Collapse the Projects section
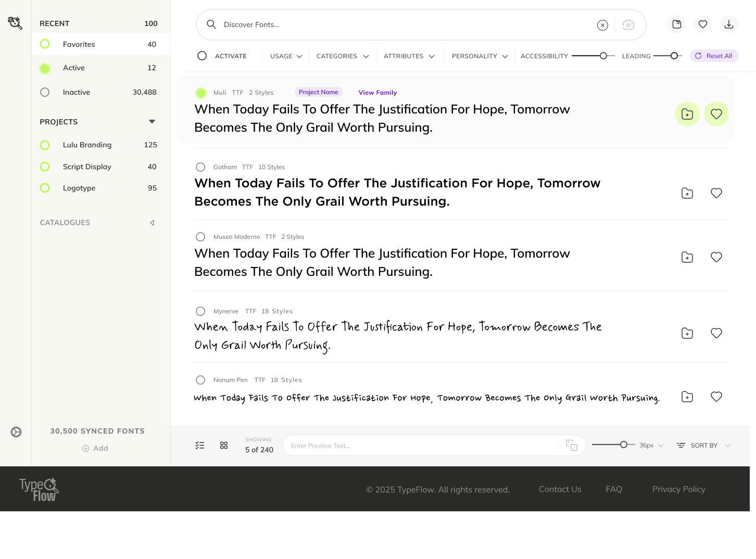 152,122
